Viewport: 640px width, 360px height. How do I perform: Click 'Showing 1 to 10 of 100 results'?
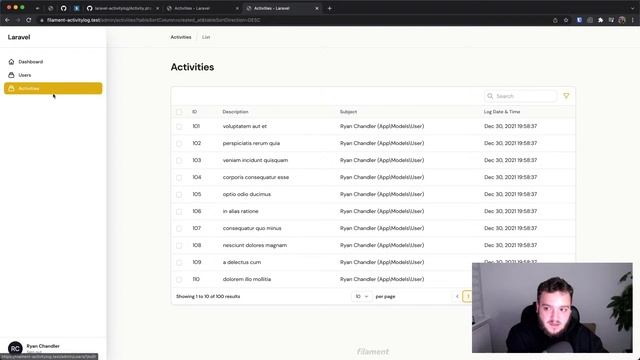[208, 296]
